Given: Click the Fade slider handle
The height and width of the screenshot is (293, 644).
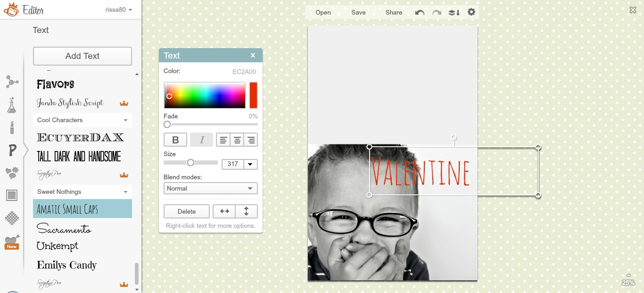Looking at the screenshot, I should click(167, 125).
